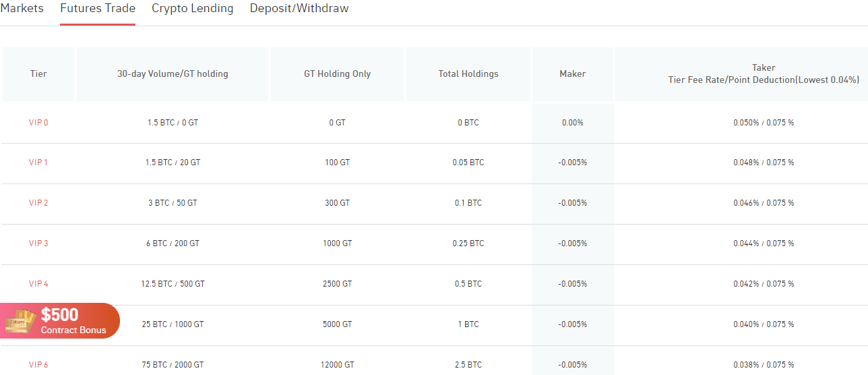
Task: Click the 75 BTC / 2000 GT cell
Action: (x=173, y=365)
